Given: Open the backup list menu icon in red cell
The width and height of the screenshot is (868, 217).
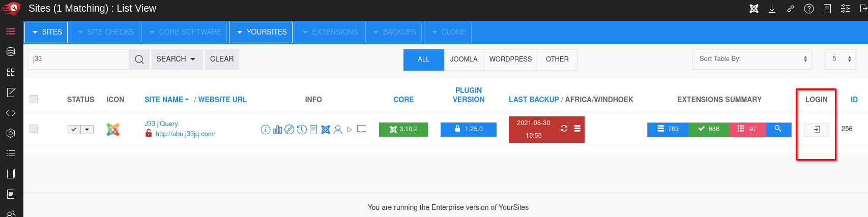Looking at the screenshot, I should pyautogui.click(x=577, y=129).
